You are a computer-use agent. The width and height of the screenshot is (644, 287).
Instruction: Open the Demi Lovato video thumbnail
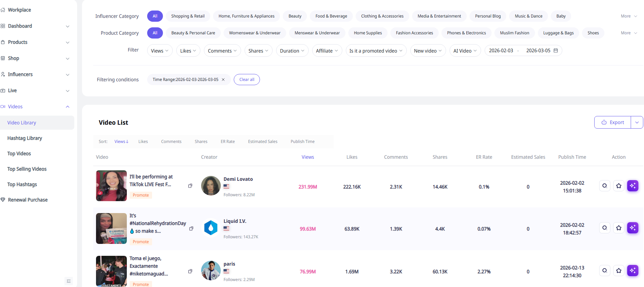(111, 186)
